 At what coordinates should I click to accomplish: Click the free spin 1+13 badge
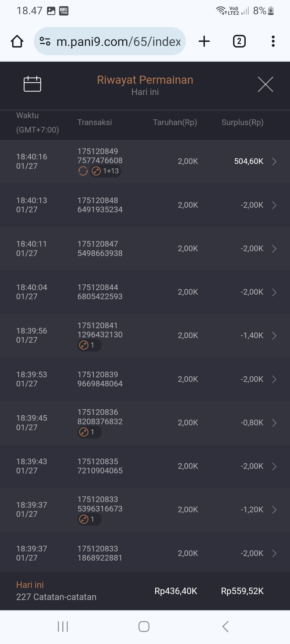[x=106, y=171]
